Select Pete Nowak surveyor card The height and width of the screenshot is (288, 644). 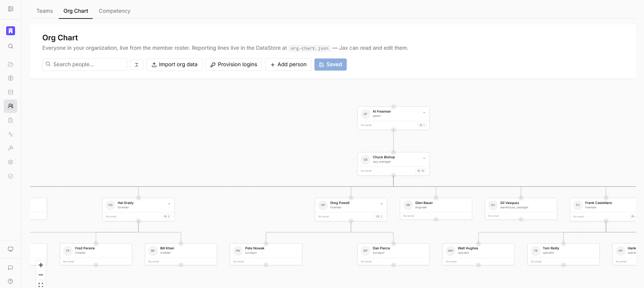[266, 254]
